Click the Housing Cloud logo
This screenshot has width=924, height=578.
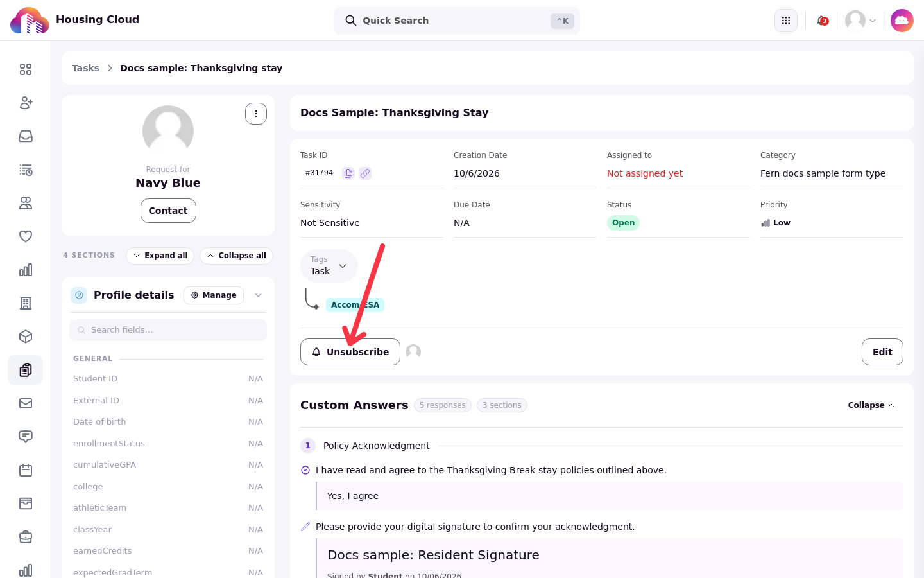(x=30, y=21)
